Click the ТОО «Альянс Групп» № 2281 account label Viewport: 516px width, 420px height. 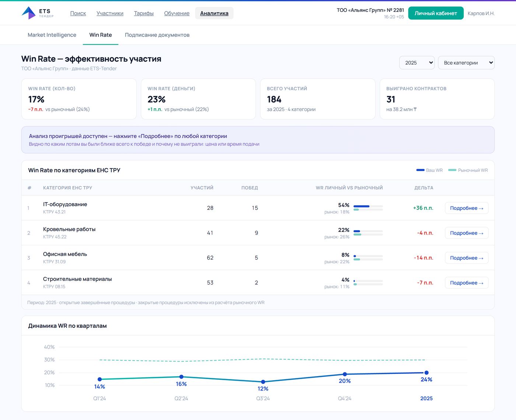tap(370, 10)
